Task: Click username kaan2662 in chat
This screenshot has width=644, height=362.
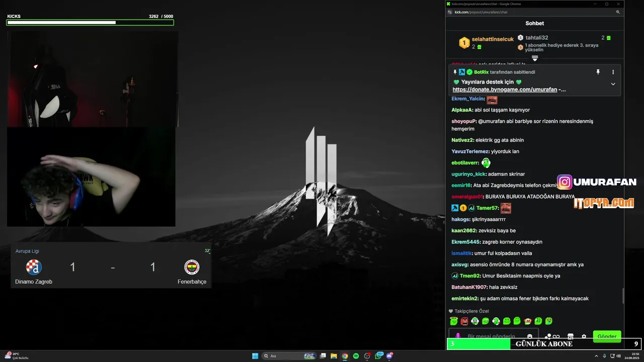Action: coord(463,231)
